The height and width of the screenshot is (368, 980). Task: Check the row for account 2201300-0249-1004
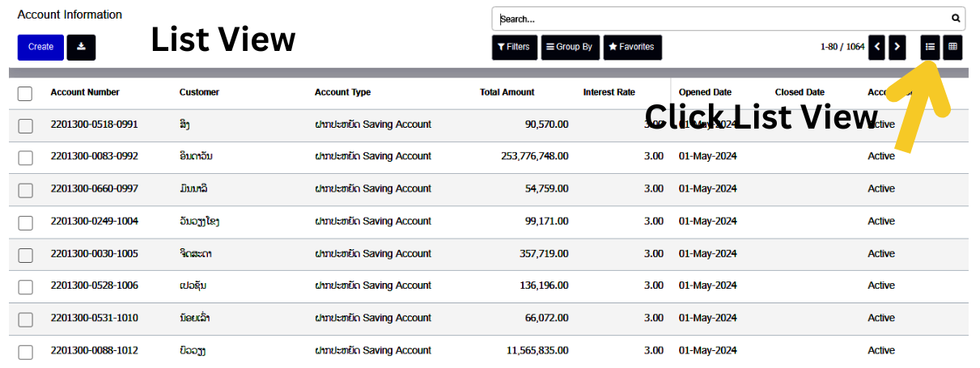coord(25,222)
